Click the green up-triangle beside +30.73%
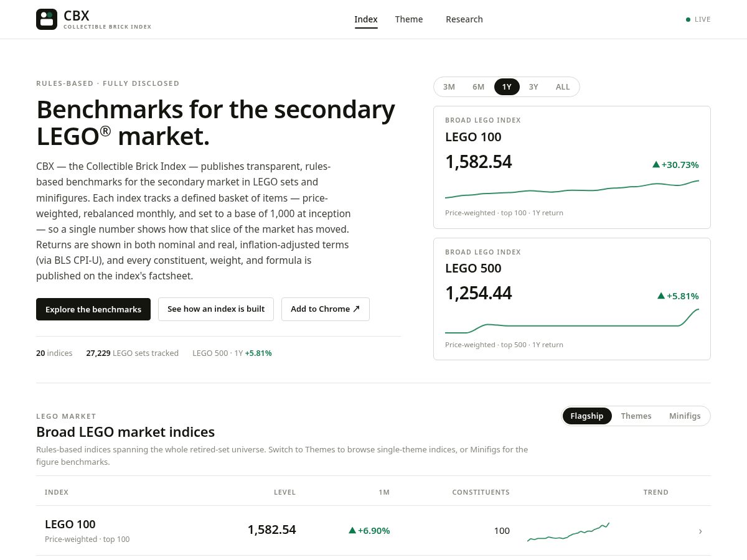The image size is (747, 560). pyautogui.click(x=656, y=164)
